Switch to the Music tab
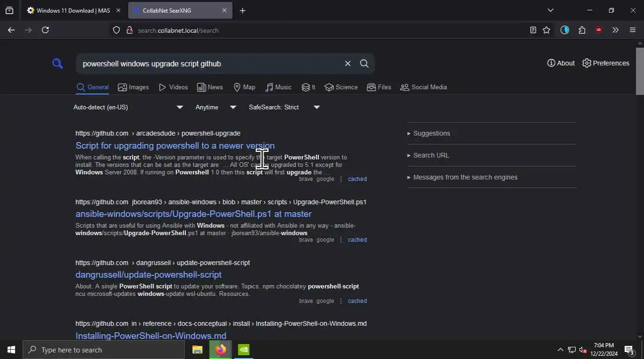The image size is (644, 359). tap(278, 87)
